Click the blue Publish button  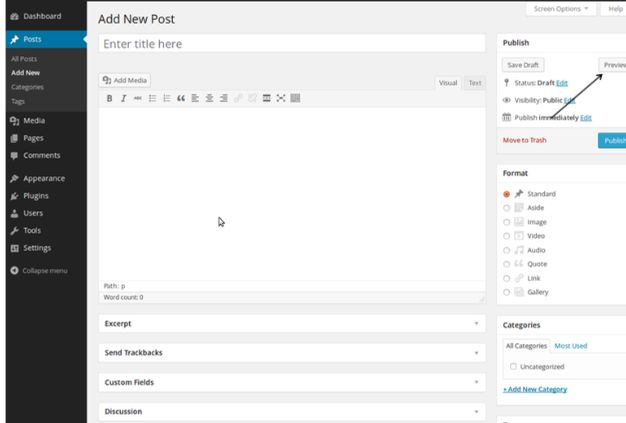(x=612, y=140)
